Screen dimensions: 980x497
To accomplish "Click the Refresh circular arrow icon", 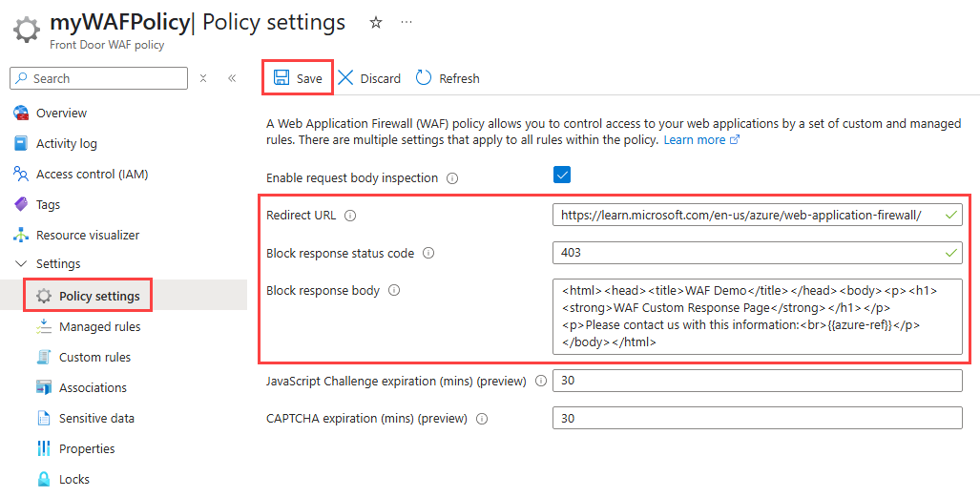I will 424,78.
